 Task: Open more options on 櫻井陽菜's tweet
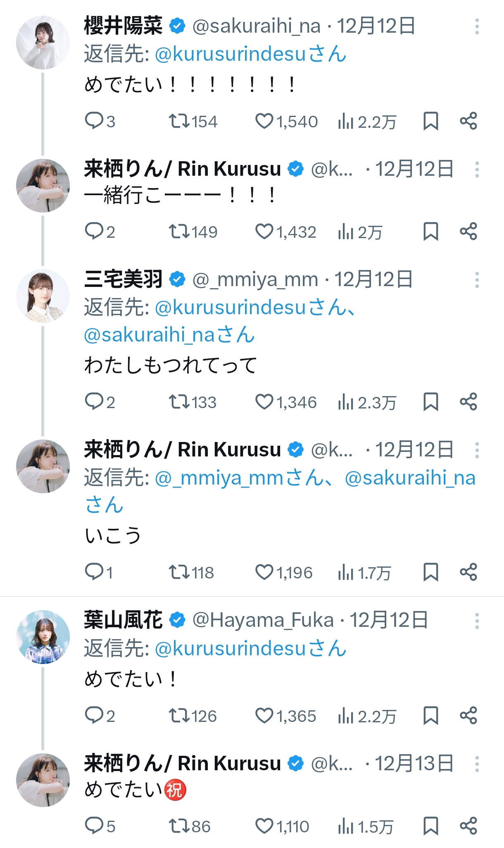pyautogui.click(x=477, y=27)
